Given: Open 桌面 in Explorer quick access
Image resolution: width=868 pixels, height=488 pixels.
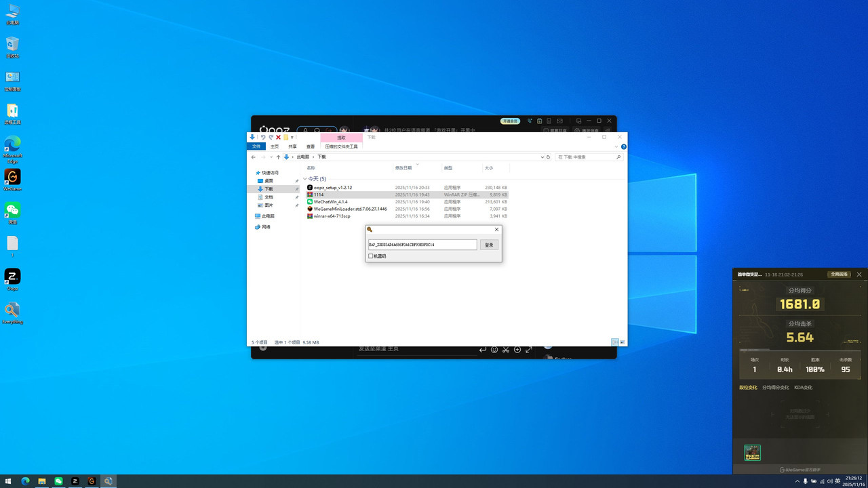Looking at the screenshot, I should click(x=269, y=181).
